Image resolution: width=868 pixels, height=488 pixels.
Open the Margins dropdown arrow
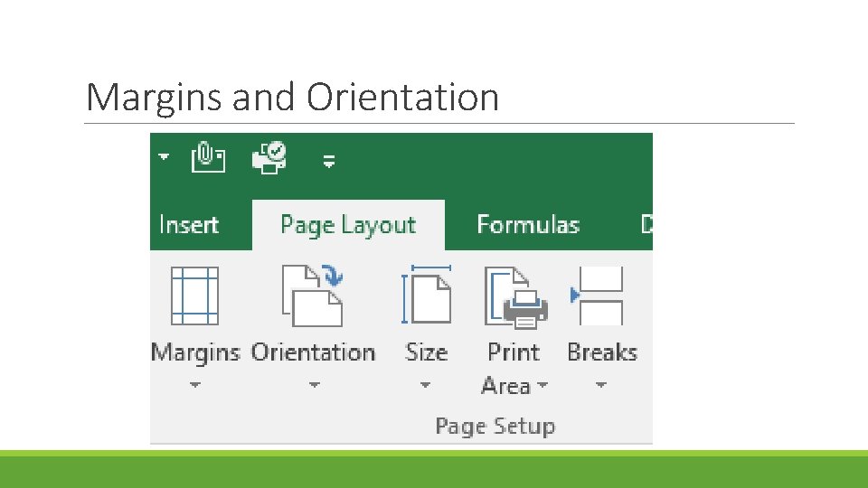coord(194,385)
